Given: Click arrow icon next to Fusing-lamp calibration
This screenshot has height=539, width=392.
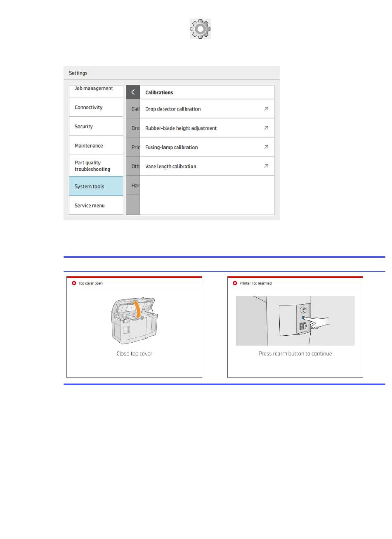Looking at the screenshot, I should (266, 147).
